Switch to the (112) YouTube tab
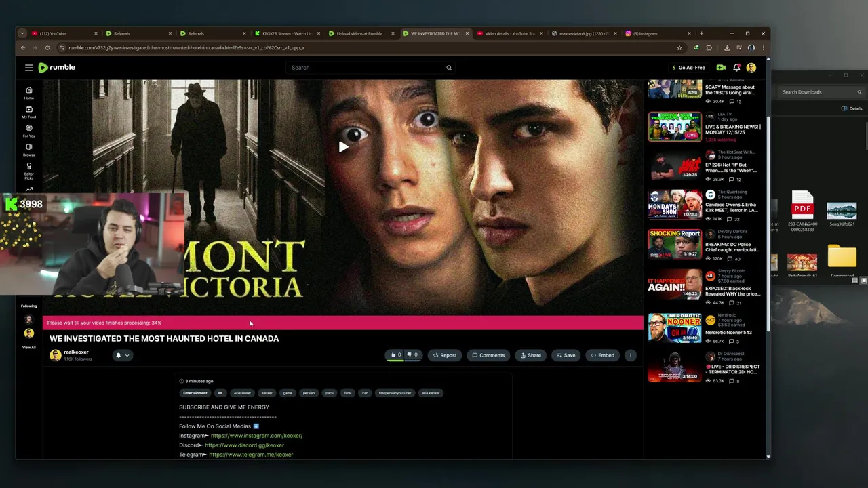This screenshot has height=488, width=868. coord(64,33)
